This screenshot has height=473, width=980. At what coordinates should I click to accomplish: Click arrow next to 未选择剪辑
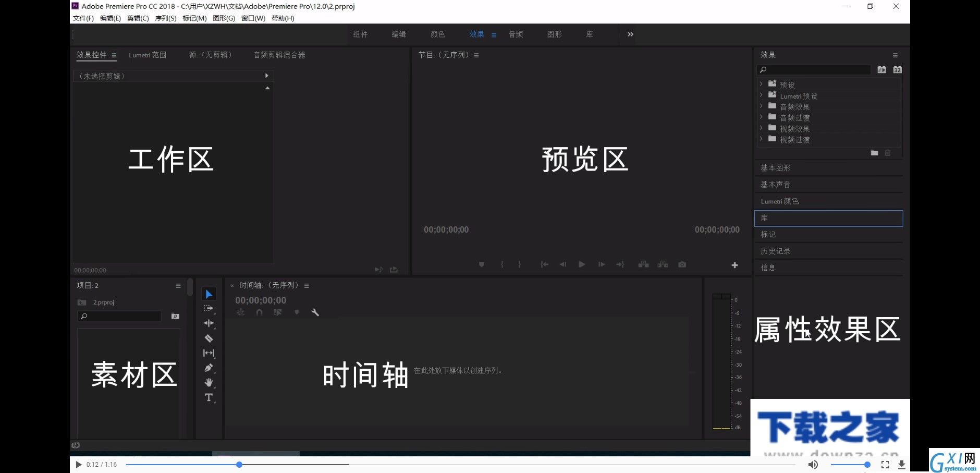tap(266, 76)
